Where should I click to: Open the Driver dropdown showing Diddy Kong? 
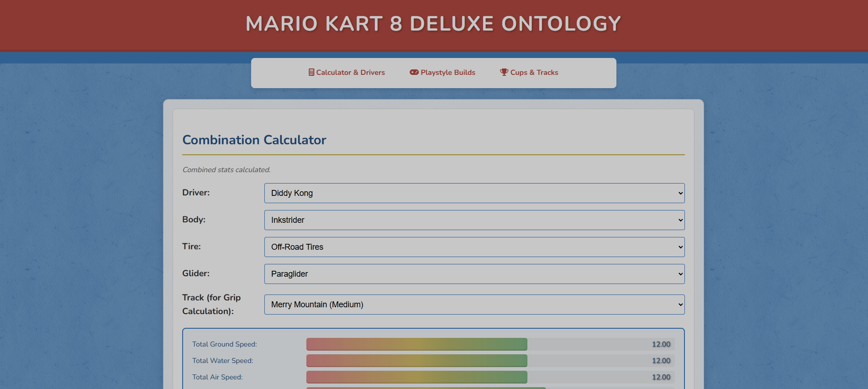(x=474, y=193)
